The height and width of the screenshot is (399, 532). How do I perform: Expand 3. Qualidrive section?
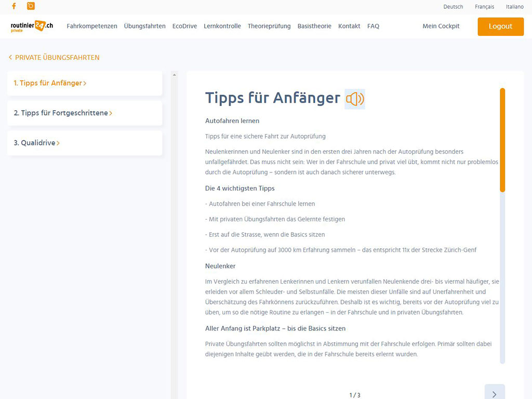coord(36,143)
